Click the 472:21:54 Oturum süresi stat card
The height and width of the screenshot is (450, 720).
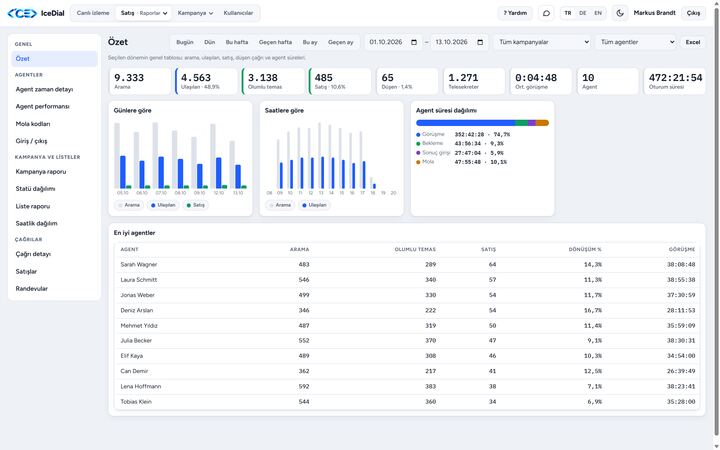pyautogui.click(x=675, y=81)
